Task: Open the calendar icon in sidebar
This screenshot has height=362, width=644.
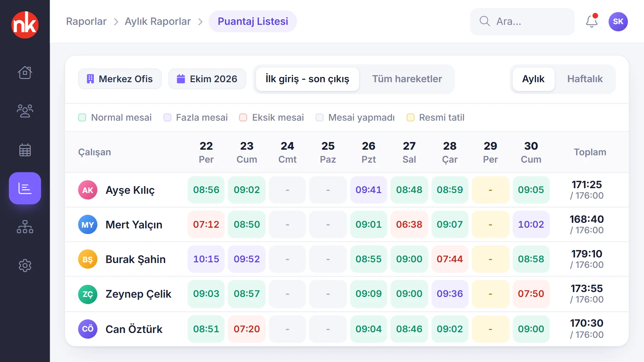Action: [x=25, y=150]
